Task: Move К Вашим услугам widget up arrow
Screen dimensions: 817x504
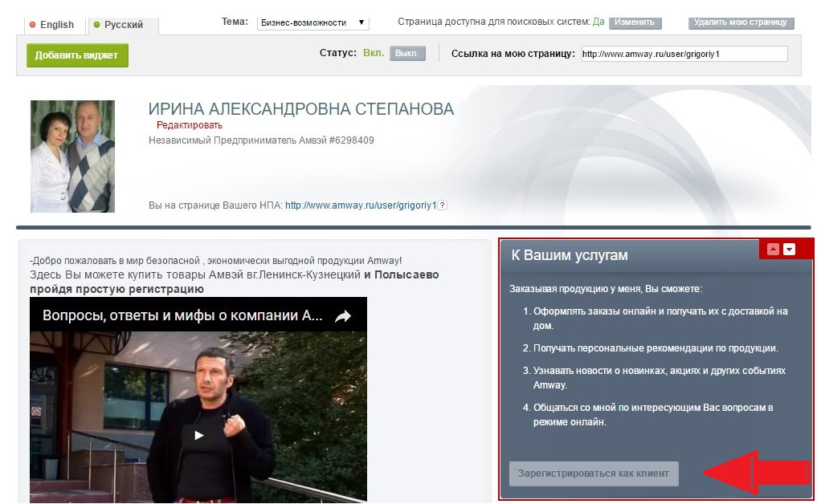Action: click(774, 250)
